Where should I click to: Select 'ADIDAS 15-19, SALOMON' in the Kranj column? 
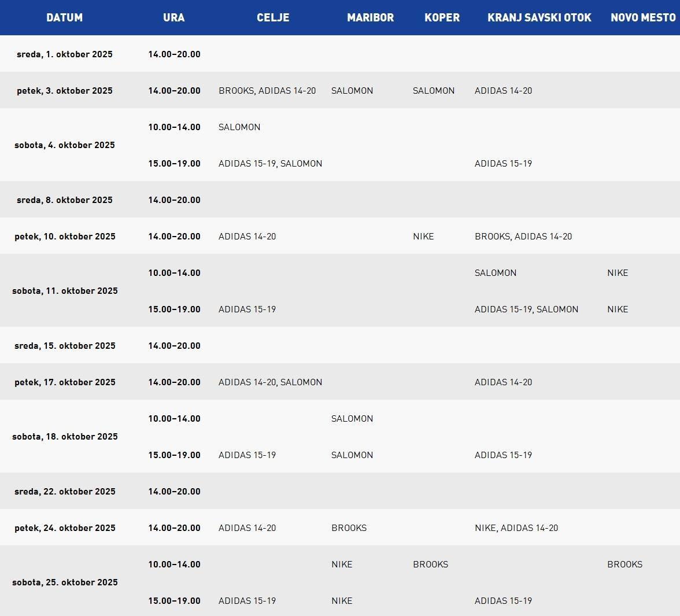(x=526, y=309)
